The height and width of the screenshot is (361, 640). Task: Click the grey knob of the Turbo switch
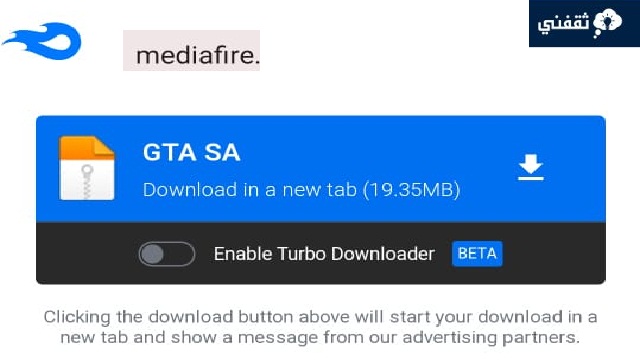click(152, 254)
